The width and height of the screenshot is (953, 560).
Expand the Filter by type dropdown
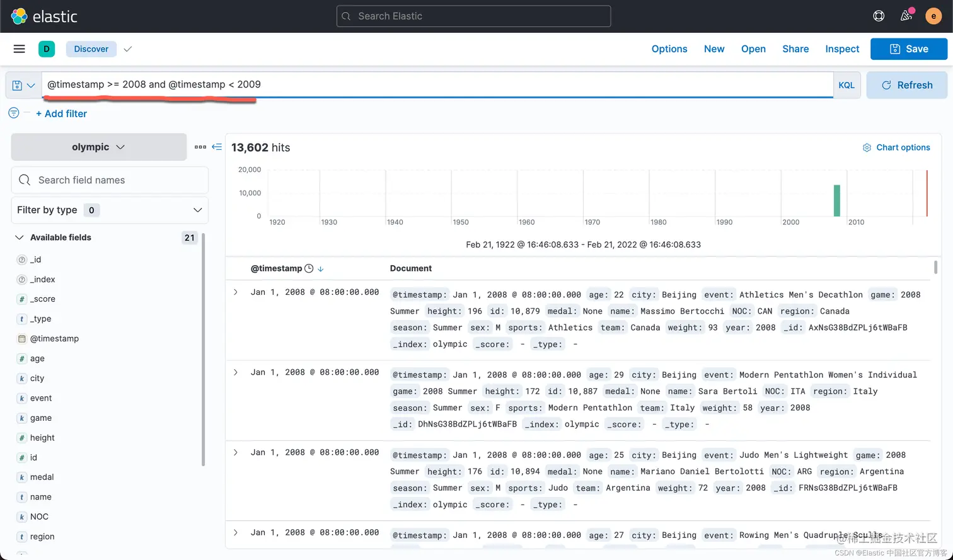[110, 210]
